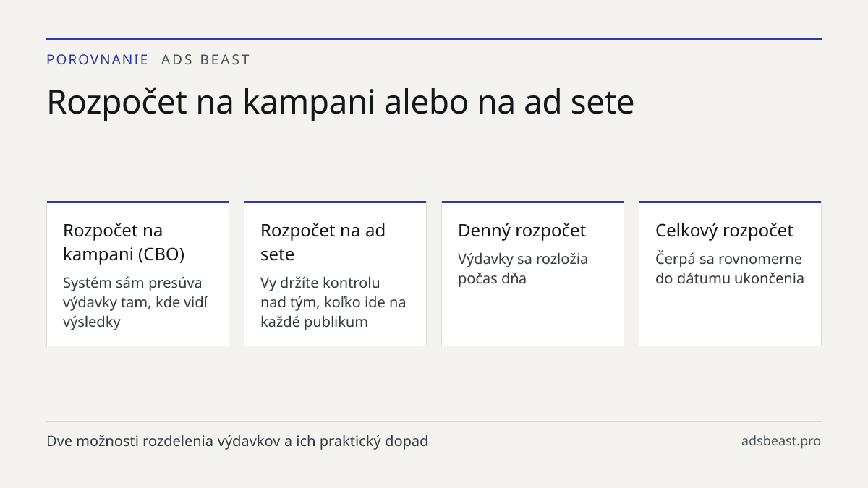The image size is (868, 488).
Task: Select the "Rozpočet na kampani (CBO)" card heading
Action: 124,242
